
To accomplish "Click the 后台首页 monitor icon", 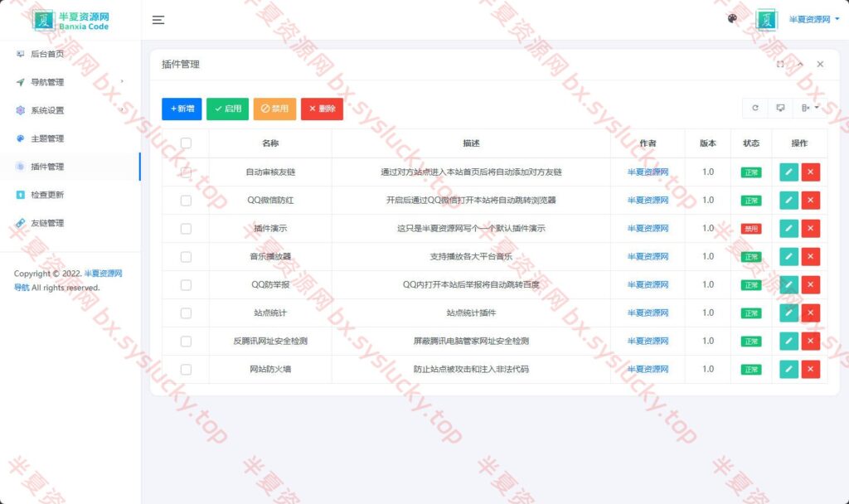I will coord(20,54).
